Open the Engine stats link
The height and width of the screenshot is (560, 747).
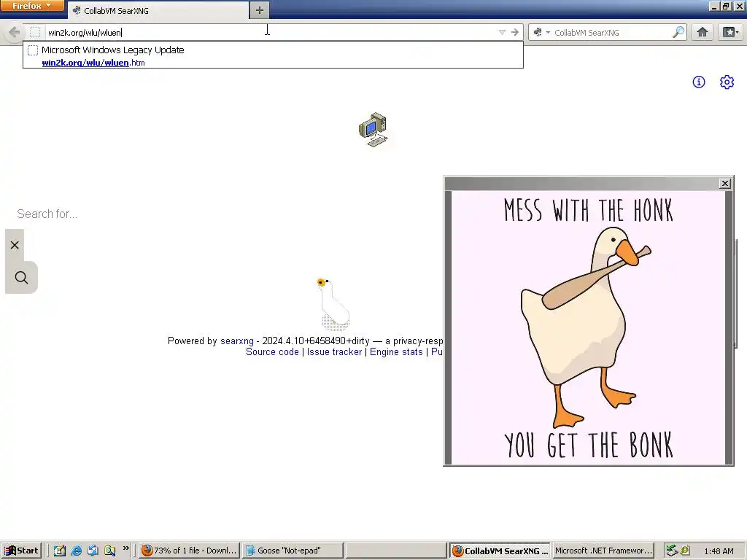point(396,352)
